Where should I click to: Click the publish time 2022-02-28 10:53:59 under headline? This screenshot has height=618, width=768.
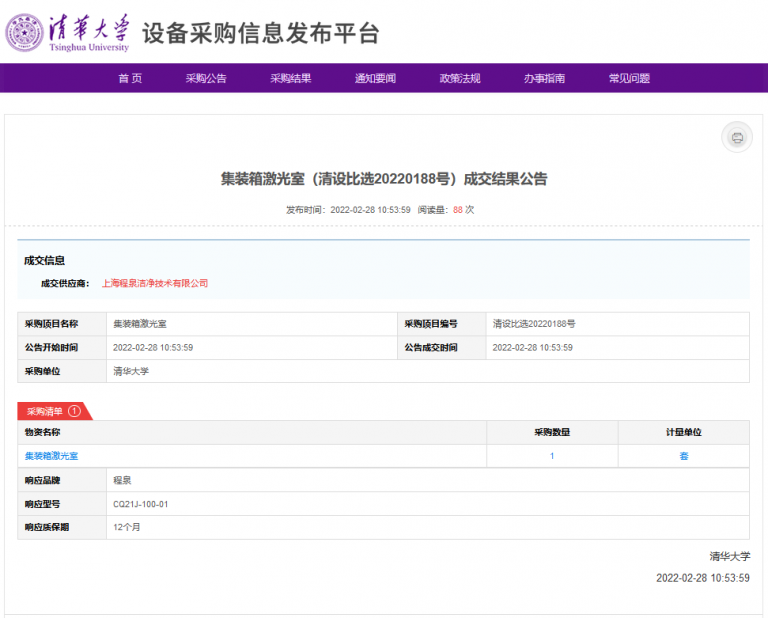(370, 210)
